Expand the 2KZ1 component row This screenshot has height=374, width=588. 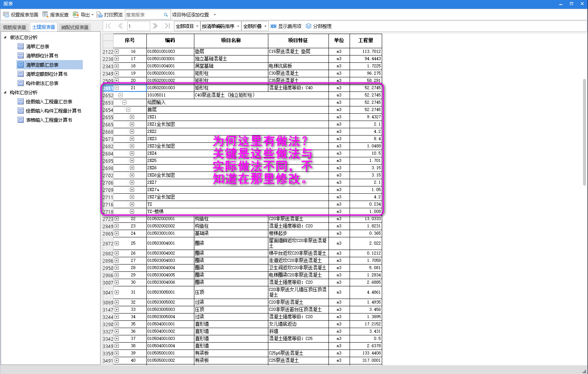132,117
